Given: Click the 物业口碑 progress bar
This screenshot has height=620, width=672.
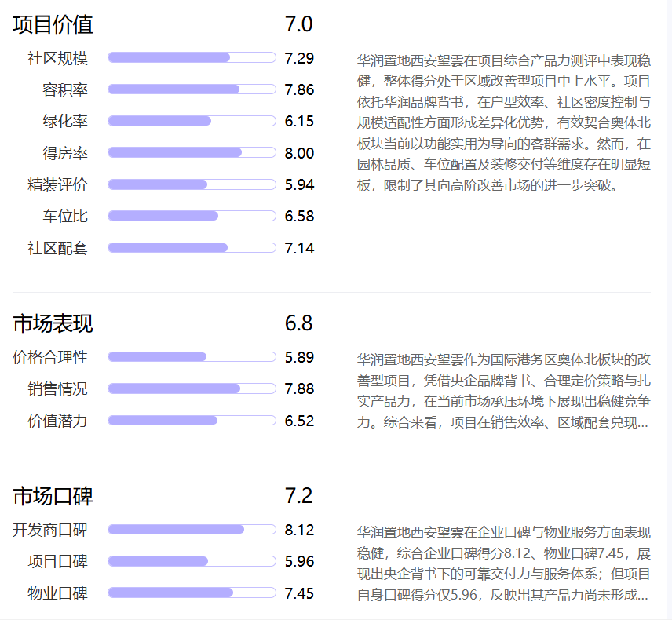Looking at the screenshot, I should (x=192, y=593).
